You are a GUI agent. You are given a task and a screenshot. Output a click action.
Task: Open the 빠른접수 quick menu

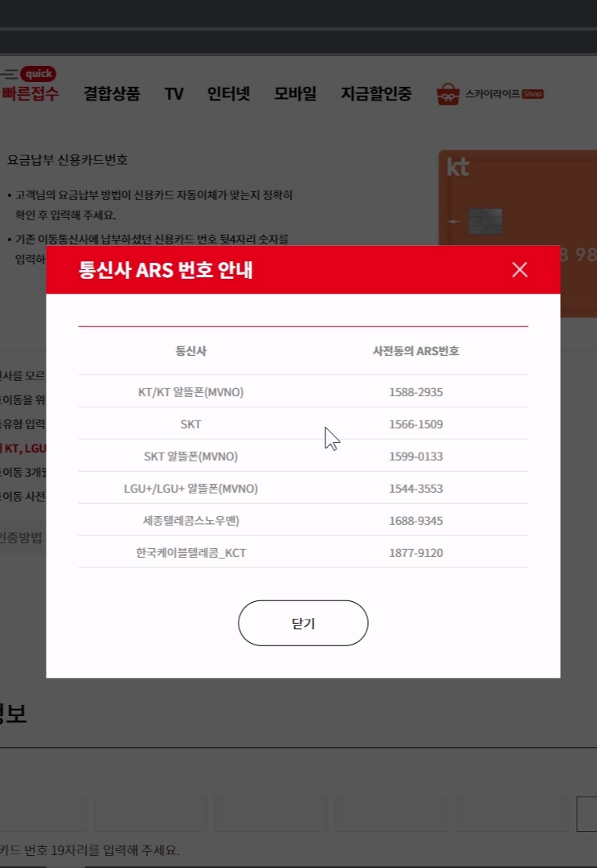point(30,93)
